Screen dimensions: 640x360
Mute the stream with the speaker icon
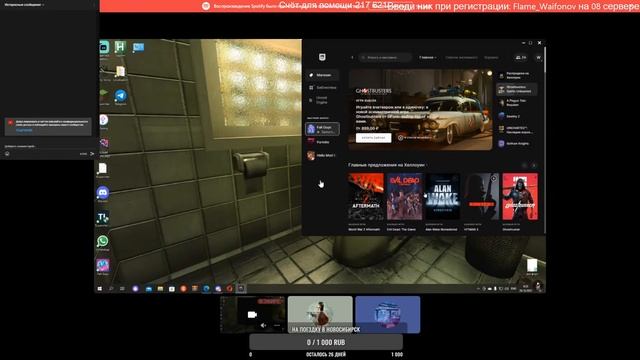pos(263,325)
